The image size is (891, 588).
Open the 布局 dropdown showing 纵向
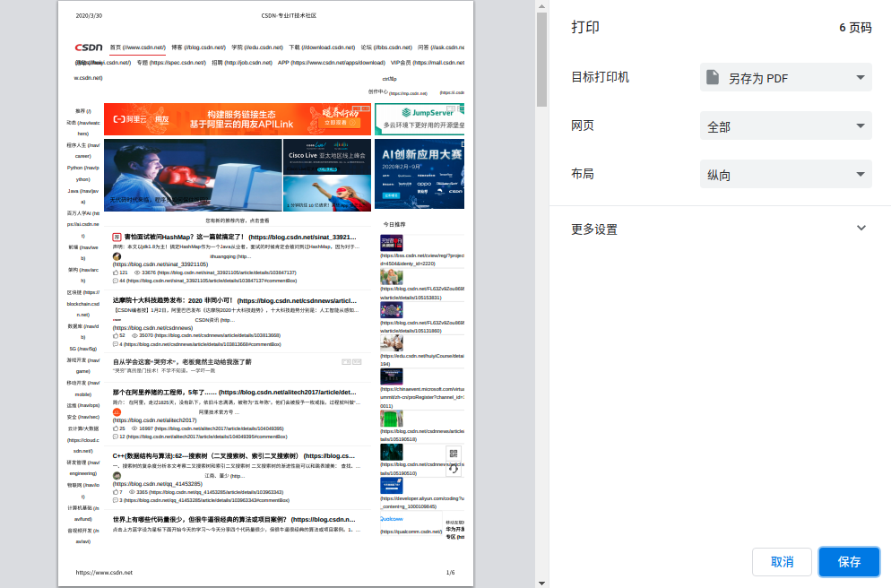785,176
